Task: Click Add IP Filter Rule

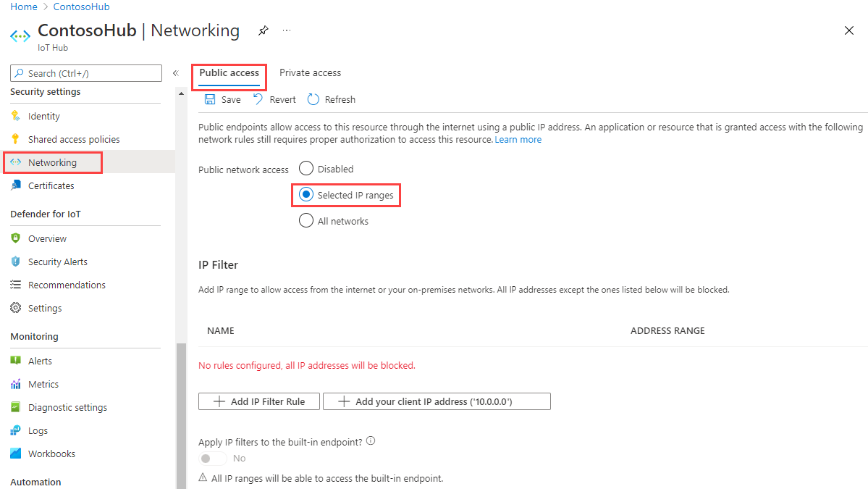Action: 258,401
